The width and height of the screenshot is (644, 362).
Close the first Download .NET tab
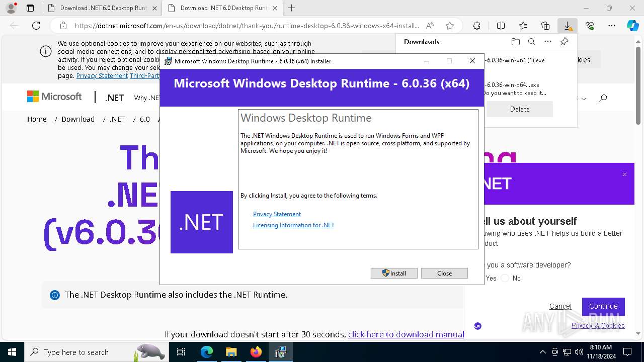click(x=154, y=8)
